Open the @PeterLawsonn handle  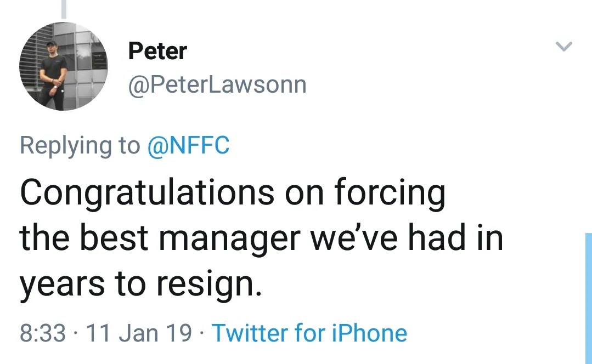point(217,85)
